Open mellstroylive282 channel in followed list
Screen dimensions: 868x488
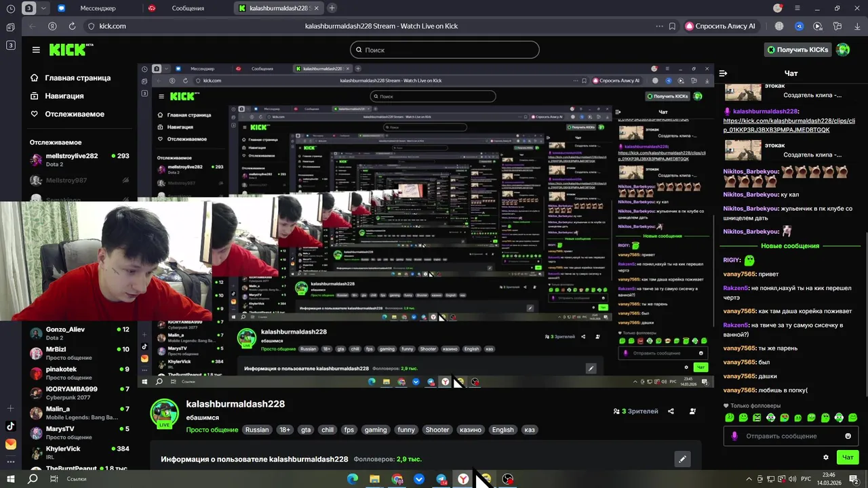[x=79, y=160]
